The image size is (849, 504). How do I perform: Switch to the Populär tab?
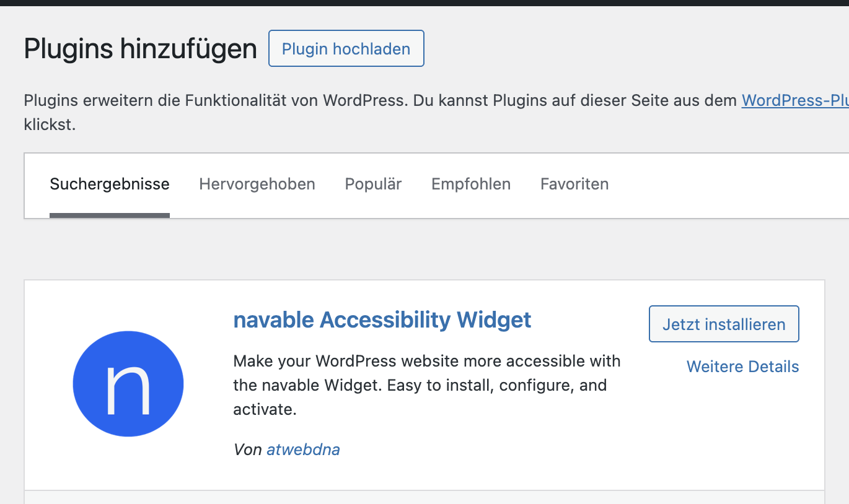pos(373,184)
